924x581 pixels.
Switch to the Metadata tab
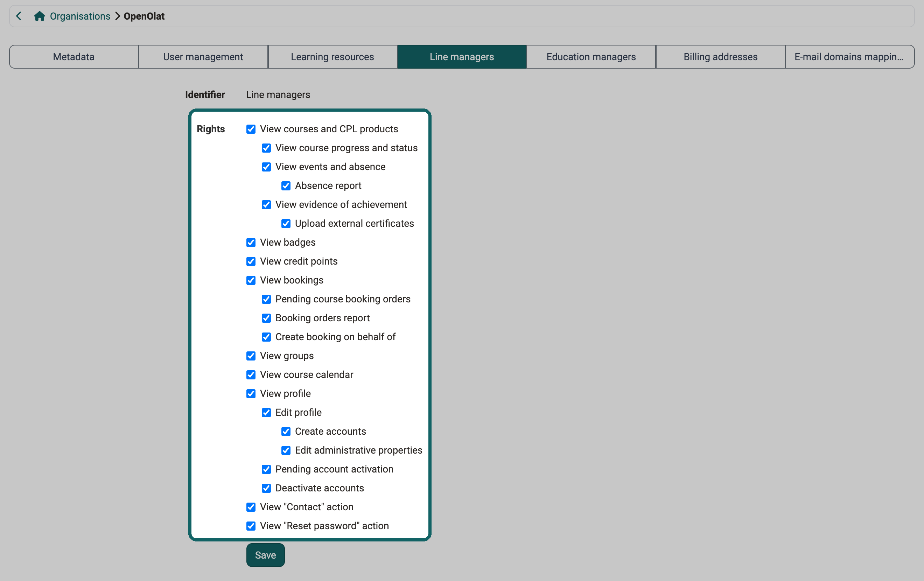pos(73,57)
